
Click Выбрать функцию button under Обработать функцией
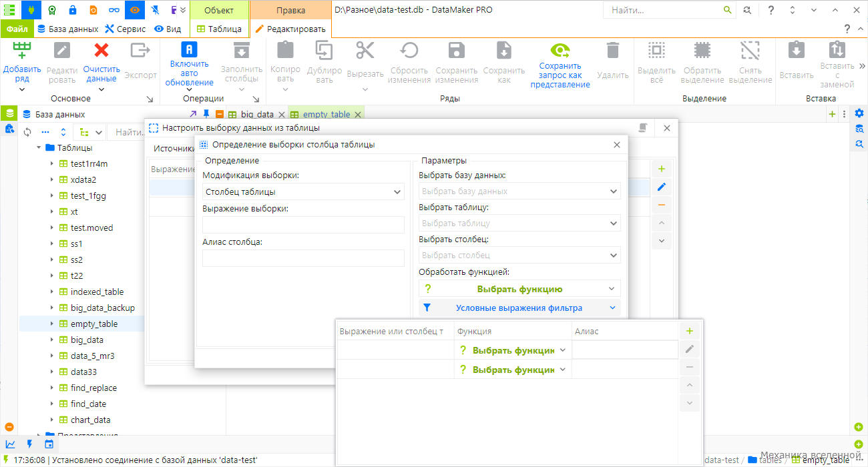tap(519, 289)
